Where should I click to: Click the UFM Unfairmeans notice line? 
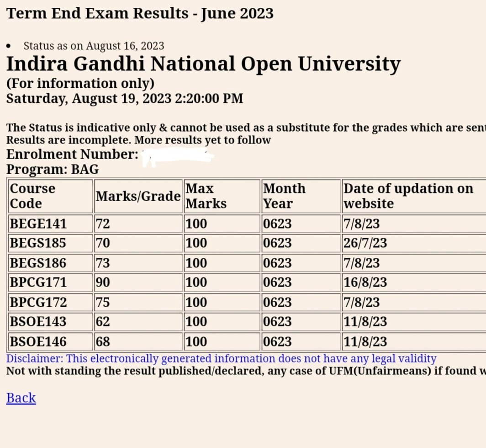pyautogui.click(x=246, y=371)
